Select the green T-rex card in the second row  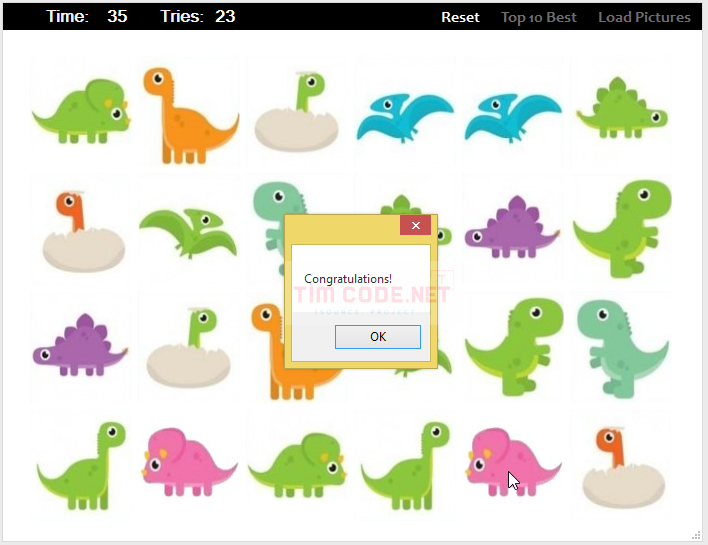coord(622,228)
